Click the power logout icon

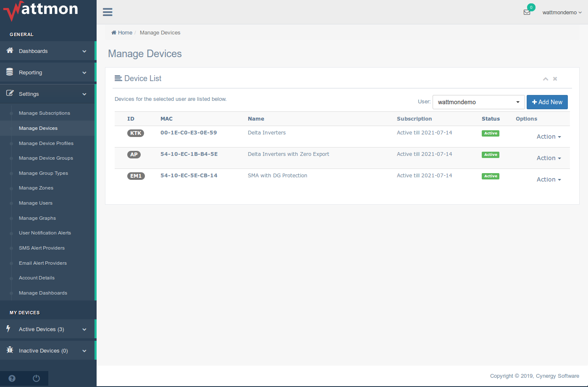tap(36, 378)
